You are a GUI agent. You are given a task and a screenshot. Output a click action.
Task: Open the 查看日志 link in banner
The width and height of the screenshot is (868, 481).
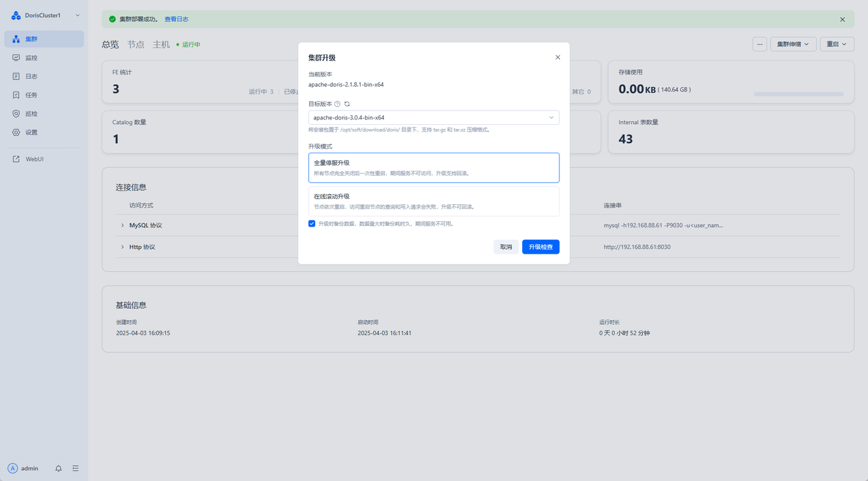click(x=176, y=19)
